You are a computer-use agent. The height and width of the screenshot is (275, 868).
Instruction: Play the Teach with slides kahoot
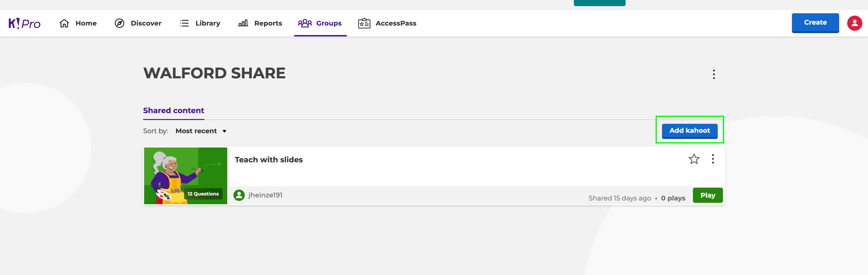707,195
